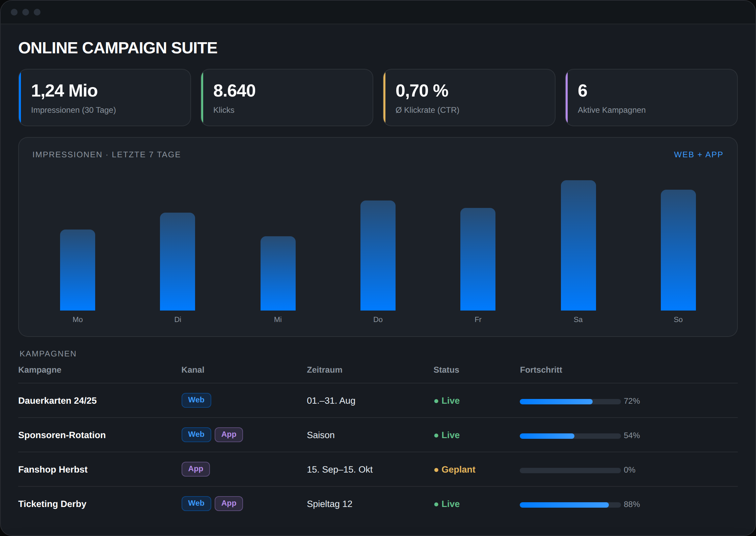The image size is (756, 536).
Task: Select the Mi bar in the chart
Action: click(x=278, y=273)
